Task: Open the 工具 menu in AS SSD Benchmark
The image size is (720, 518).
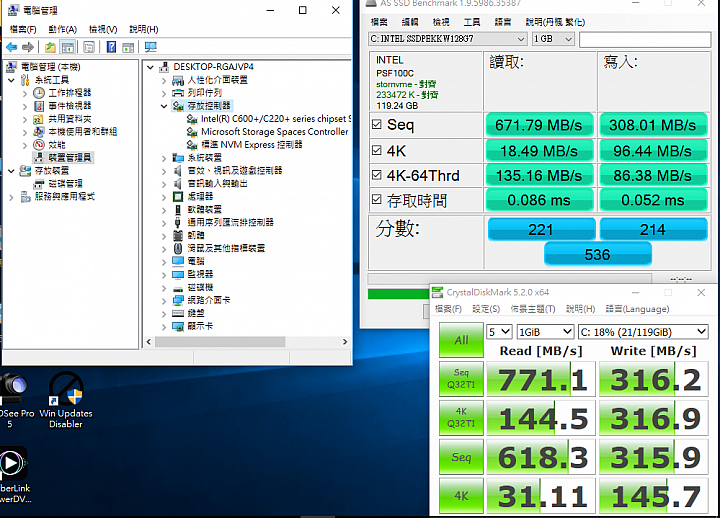Action: (x=472, y=22)
